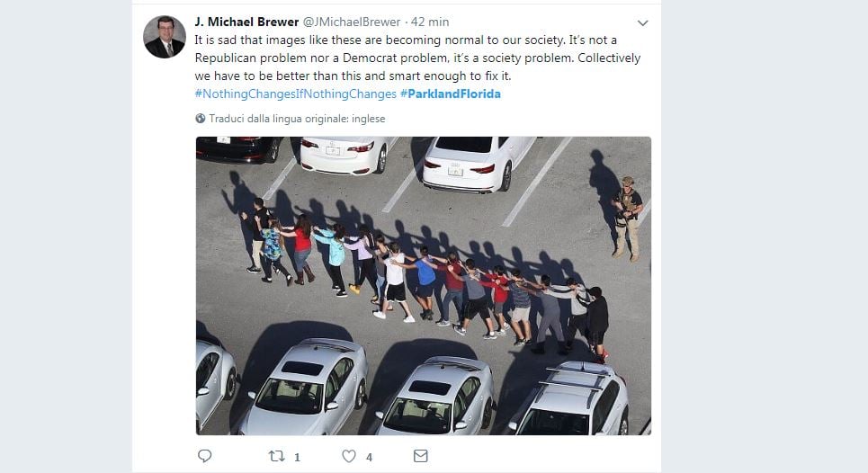Click the tweet text to open details
Image resolution: width=868 pixels, height=473 pixels.
click(417, 58)
